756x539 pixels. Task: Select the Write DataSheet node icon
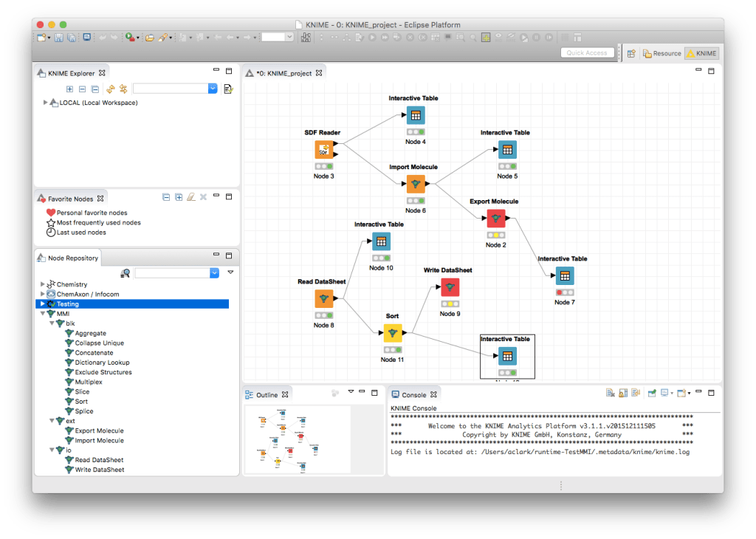pyautogui.click(x=450, y=287)
